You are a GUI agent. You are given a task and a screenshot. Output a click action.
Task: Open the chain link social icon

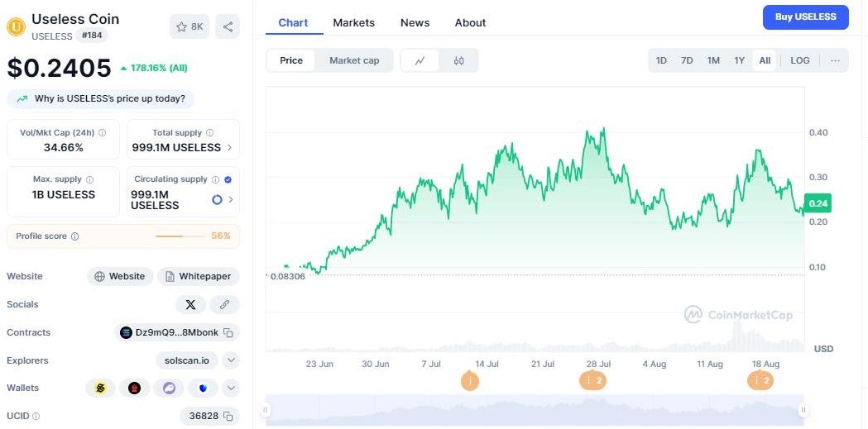(225, 305)
